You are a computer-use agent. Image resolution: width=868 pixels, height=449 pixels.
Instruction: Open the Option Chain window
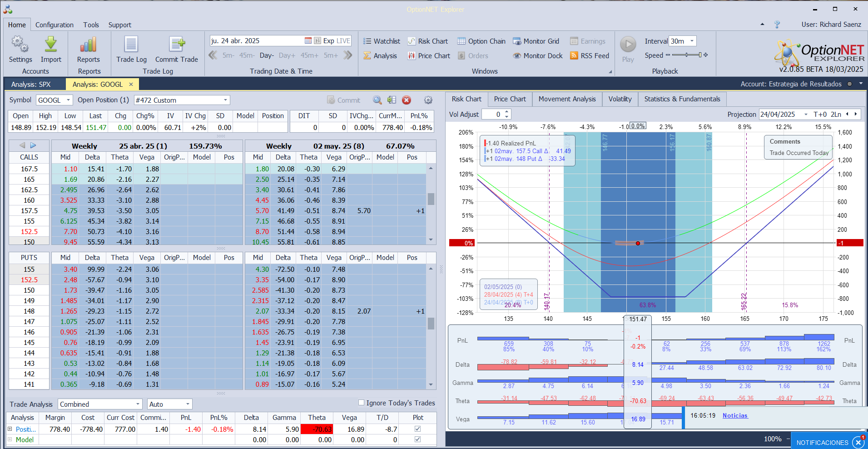481,41
